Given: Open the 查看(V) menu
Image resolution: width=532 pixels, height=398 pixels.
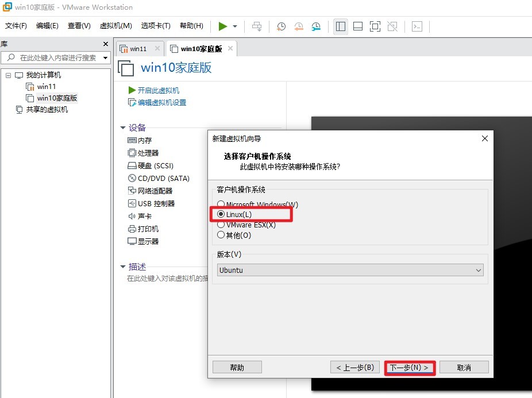Looking at the screenshot, I should 79,26.
